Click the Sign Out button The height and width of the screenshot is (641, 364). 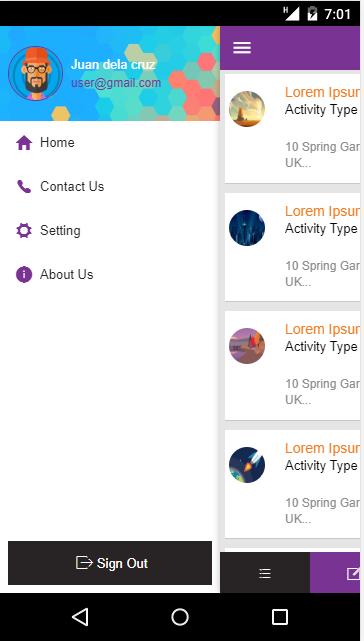pyautogui.click(x=110, y=563)
